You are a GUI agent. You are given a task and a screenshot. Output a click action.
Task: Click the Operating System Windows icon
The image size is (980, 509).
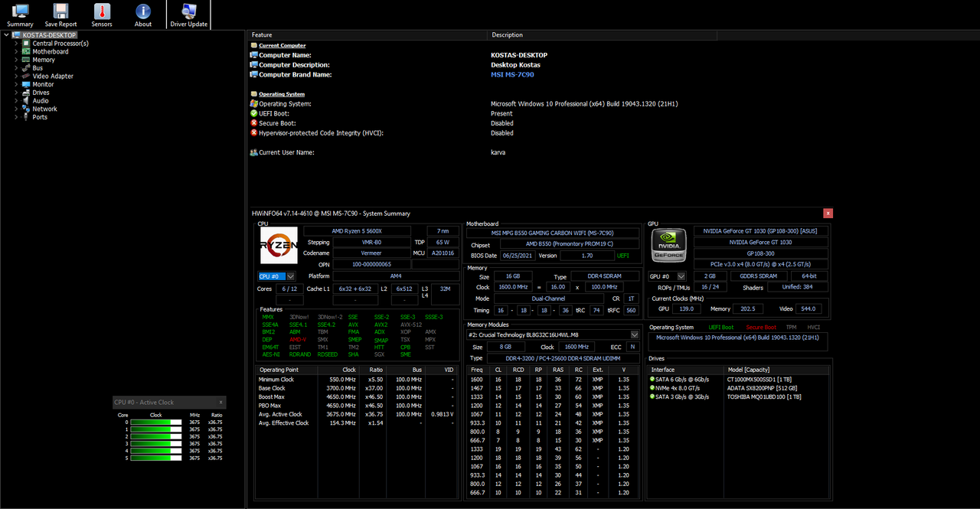pyautogui.click(x=253, y=103)
